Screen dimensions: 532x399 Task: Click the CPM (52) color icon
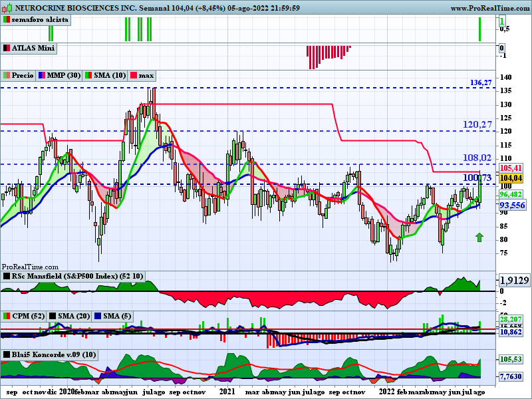click(x=7, y=317)
